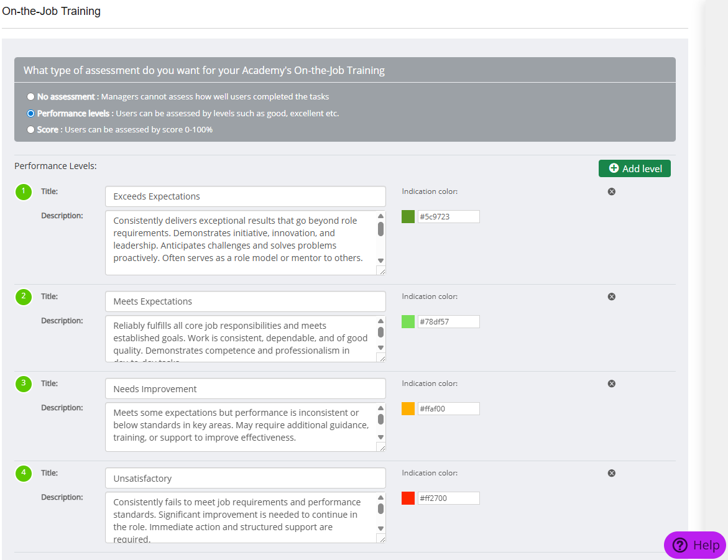Viewport: 728px width, 560px height.
Task: Click the level 4 number badge
Action: 24,474
